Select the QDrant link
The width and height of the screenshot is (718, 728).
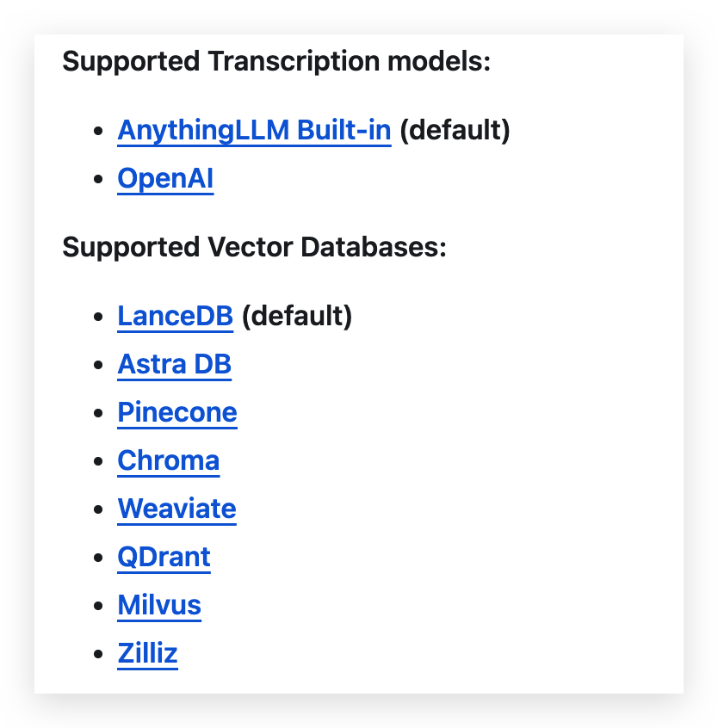[164, 558]
